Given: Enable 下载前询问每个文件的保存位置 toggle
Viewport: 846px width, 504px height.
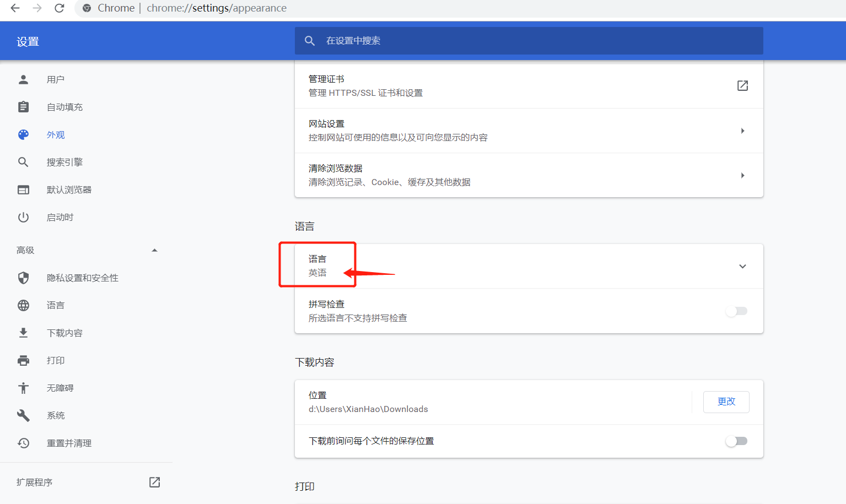Looking at the screenshot, I should pyautogui.click(x=736, y=441).
